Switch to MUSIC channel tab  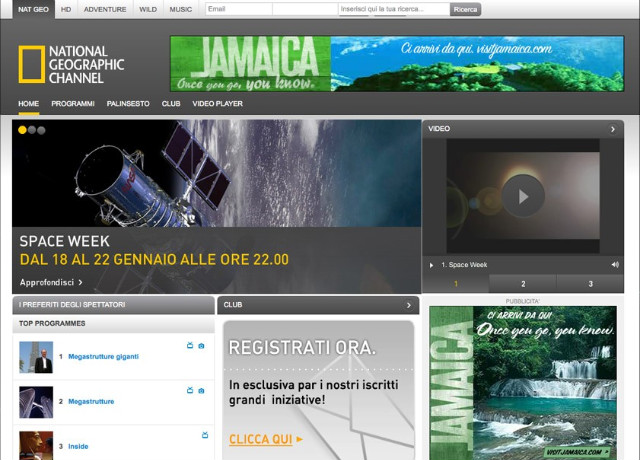tap(181, 9)
